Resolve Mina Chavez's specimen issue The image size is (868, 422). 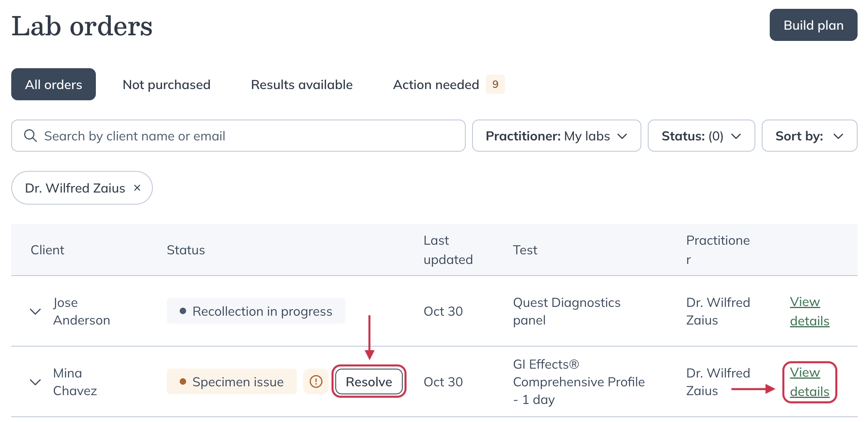[368, 381]
